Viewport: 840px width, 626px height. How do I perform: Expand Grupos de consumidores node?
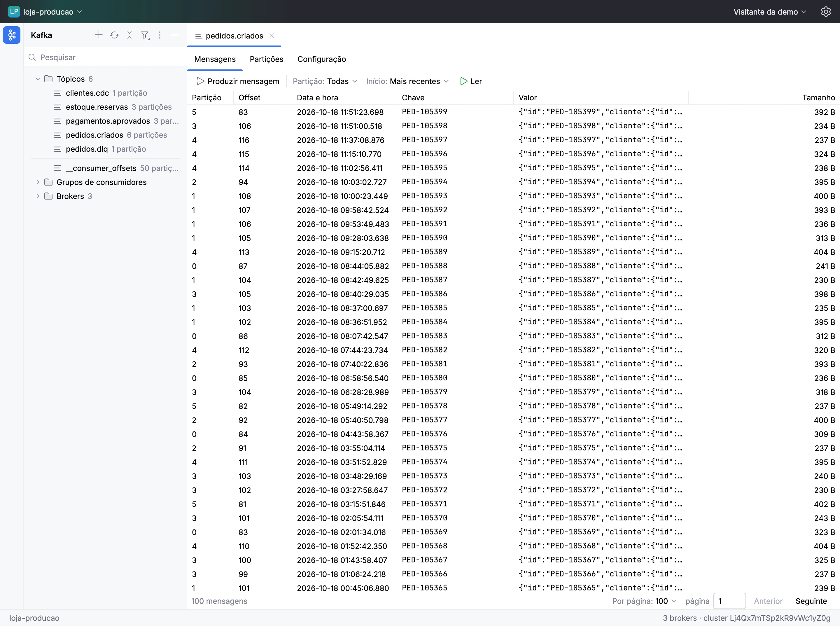[x=38, y=182]
